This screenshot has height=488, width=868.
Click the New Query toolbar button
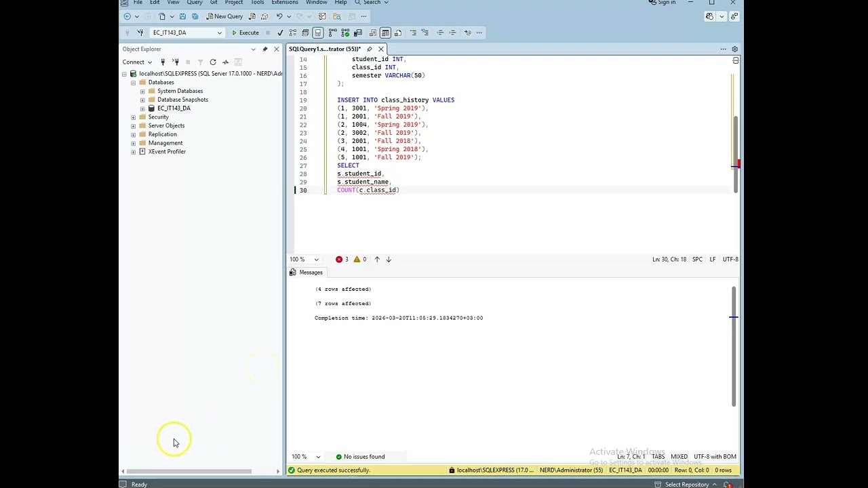(224, 16)
